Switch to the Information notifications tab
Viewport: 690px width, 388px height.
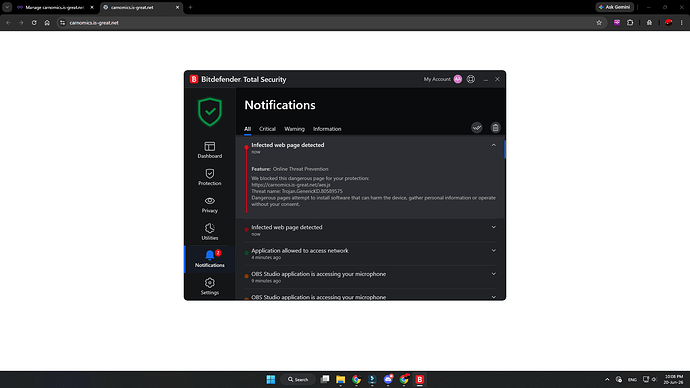327,129
